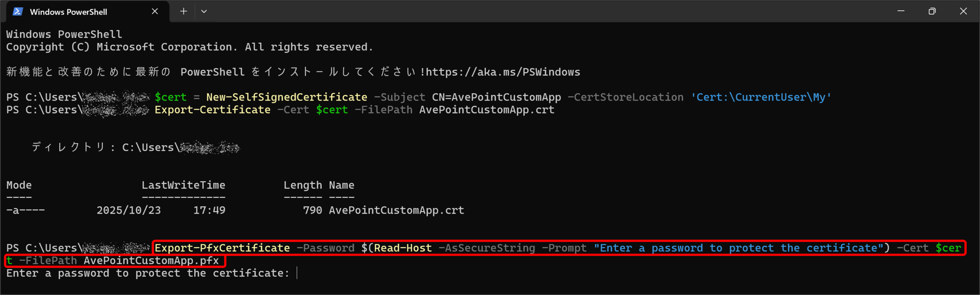Close the terminal window
Viewport: 980px width, 295px height.
pos(963,11)
